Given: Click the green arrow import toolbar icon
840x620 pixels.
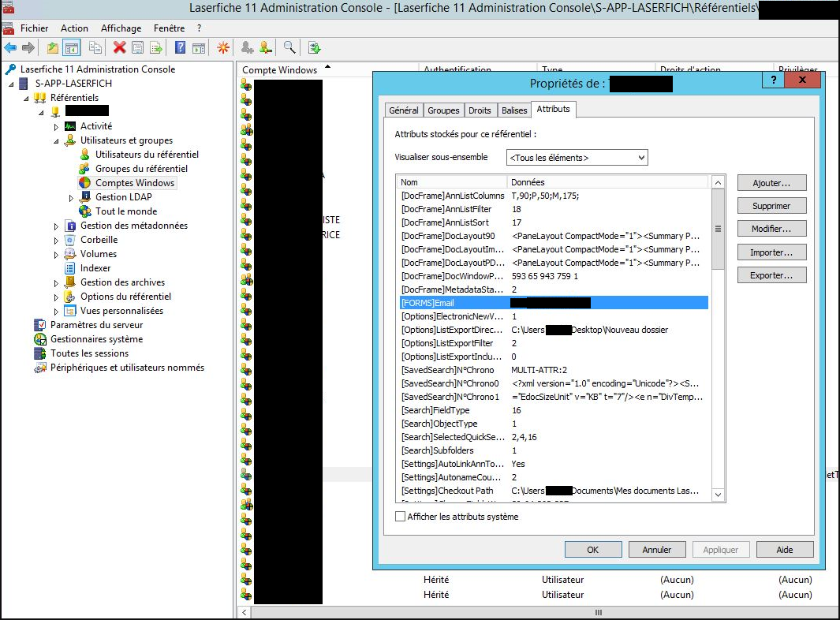Looking at the screenshot, I should point(315,47).
